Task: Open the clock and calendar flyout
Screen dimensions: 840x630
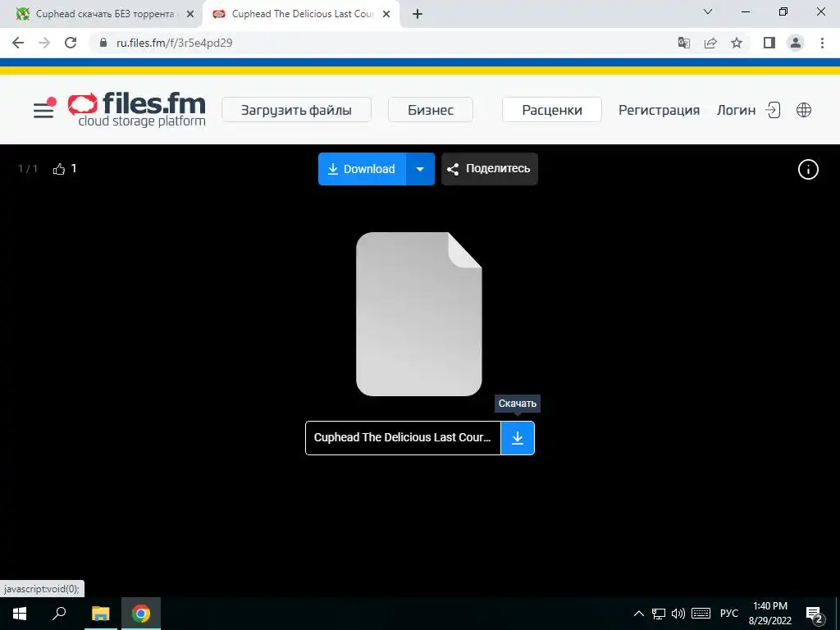Action: 769,614
